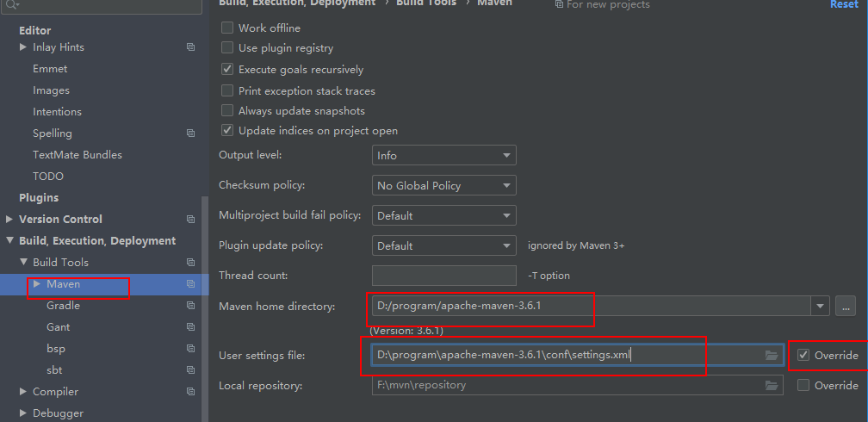
Task: Open the Checksum policy dropdown
Action: (443, 186)
